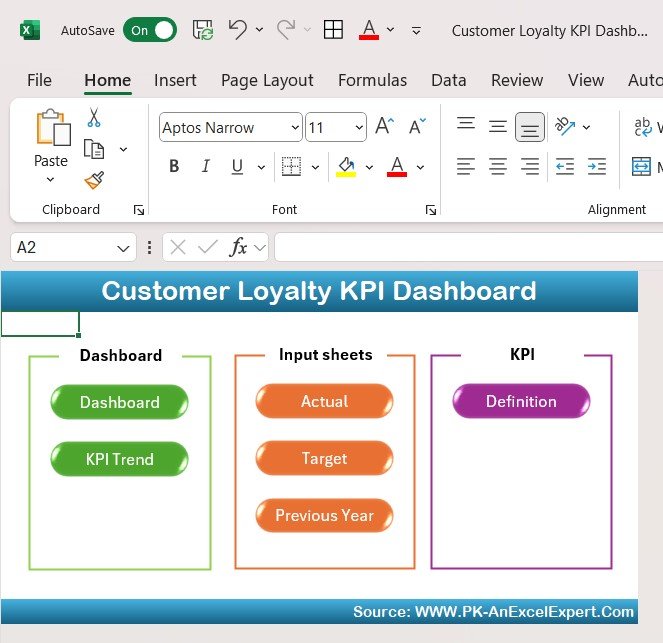This screenshot has height=643, width=663.
Task: Click the ribbon Borders icon
Action: coord(291,167)
